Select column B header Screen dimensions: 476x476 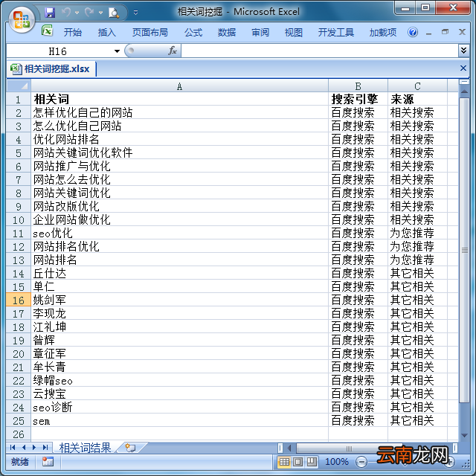click(358, 86)
